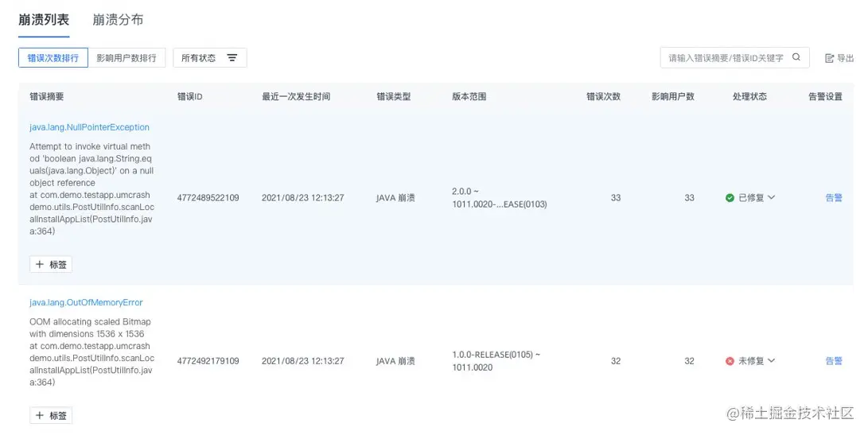Click 告警 link for NullPointerException row

click(x=834, y=197)
